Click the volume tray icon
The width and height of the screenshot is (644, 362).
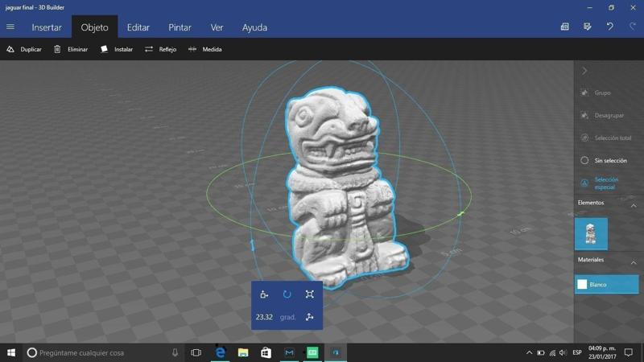tap(563, 352)
